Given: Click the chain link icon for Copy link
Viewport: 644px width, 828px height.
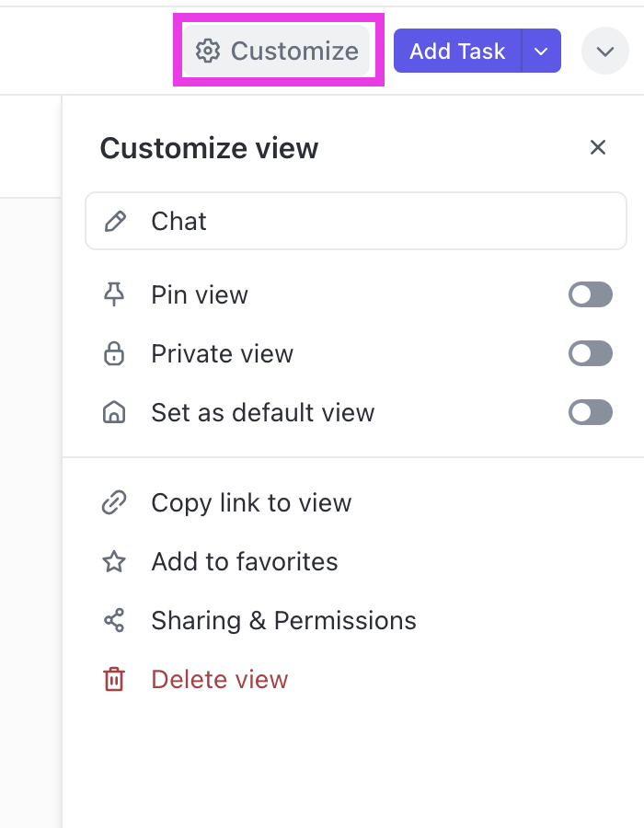Looking at the screenshot, I should coord(114,503).
